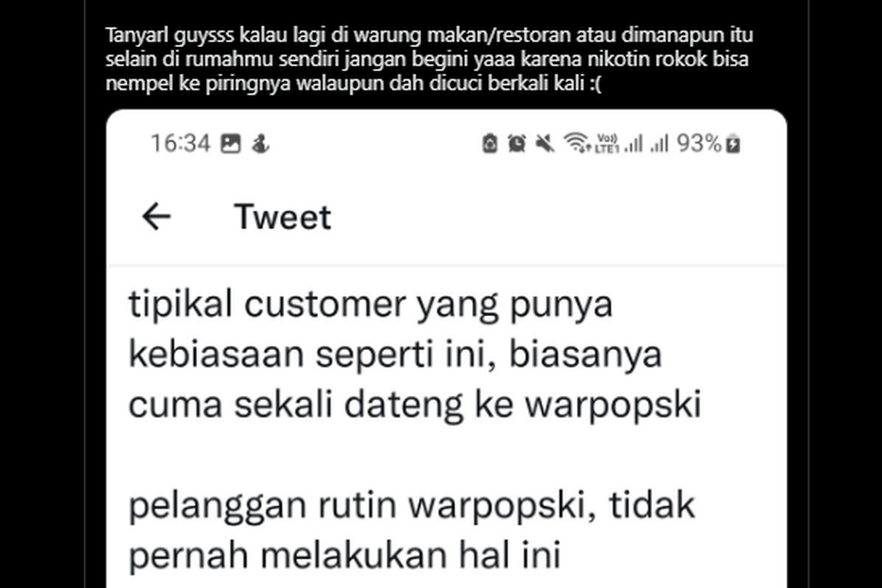
Task: Tap the first cellular signal bars icon
Action: (x=633, y=144)
